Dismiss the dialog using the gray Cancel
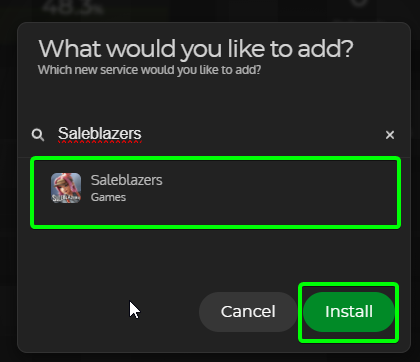420x362 pixels. [248, 312]
